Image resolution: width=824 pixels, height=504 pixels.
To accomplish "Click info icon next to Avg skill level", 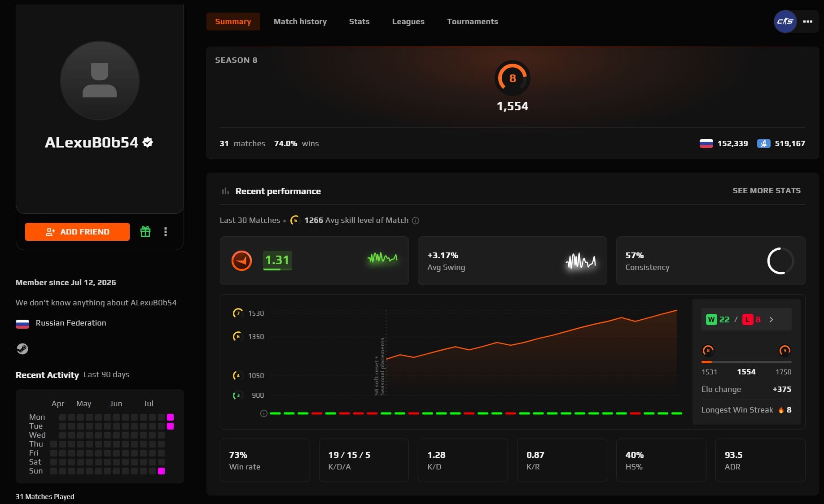I will (416, 221).
